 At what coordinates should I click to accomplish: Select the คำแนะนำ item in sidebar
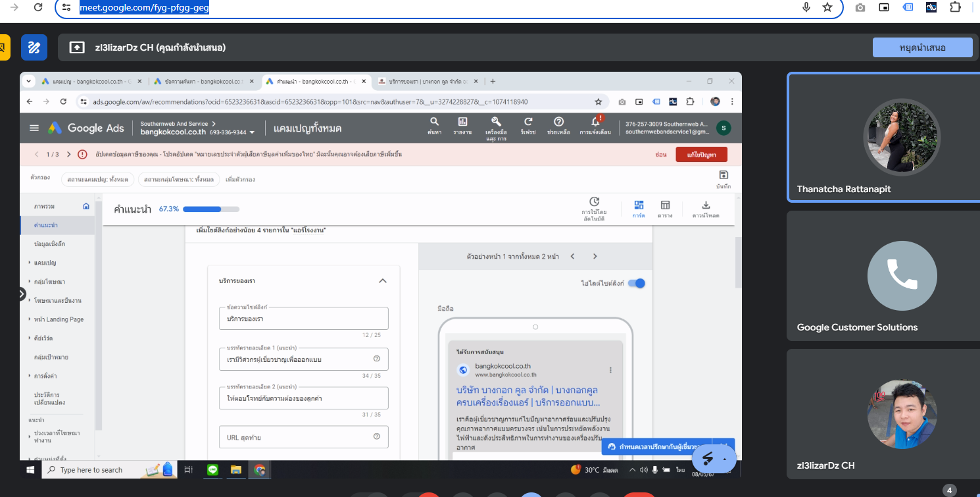click(x=45, y=225)
